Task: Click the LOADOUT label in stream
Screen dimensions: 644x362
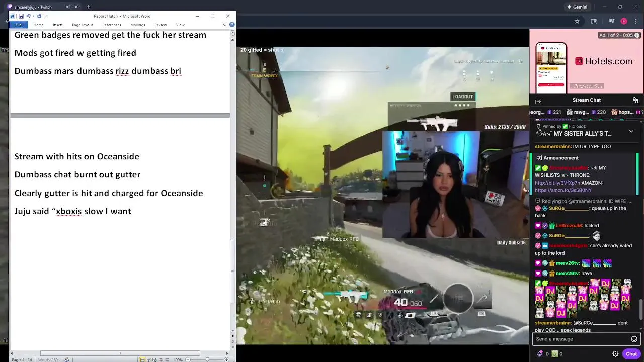Action: tap(462, 97)
